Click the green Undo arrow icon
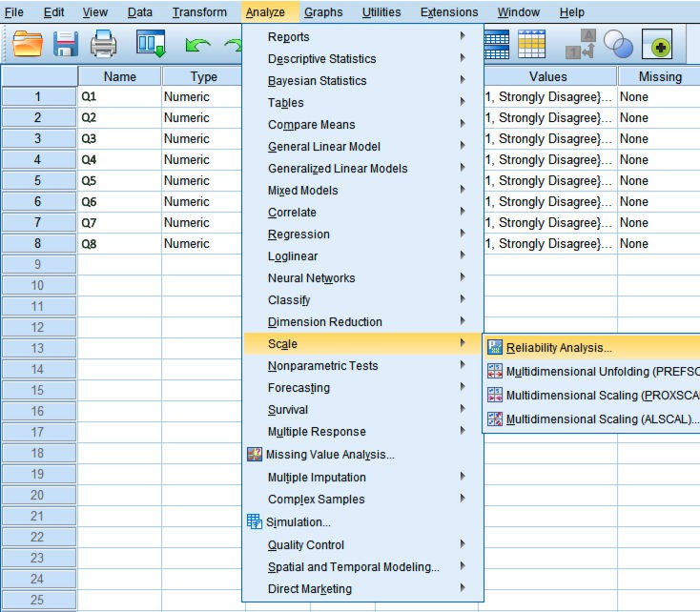The height and width of the screenshot is (612, 700). coord(197,45)
